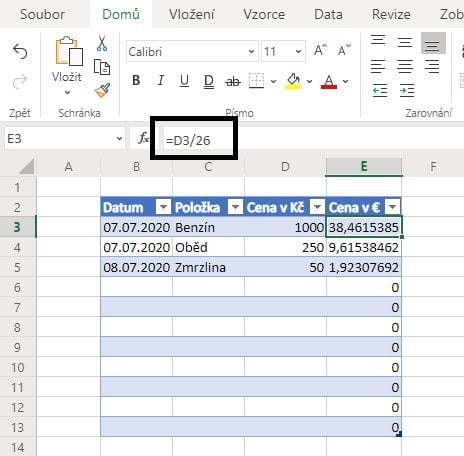Select the cell with 38,4615385

[364, 227]
